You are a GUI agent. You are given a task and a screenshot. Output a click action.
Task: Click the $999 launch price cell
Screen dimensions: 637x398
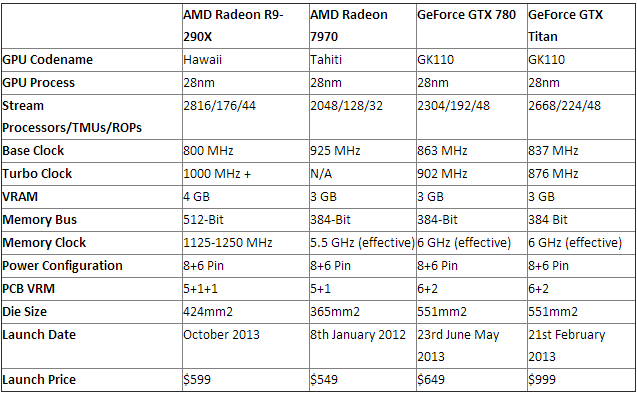[581, 380]
